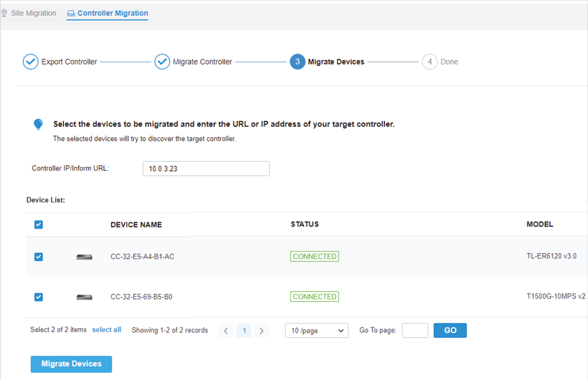Click the Device List label
Image resolution: width=588 pixels, height=381 pixels.
point(46,200)
